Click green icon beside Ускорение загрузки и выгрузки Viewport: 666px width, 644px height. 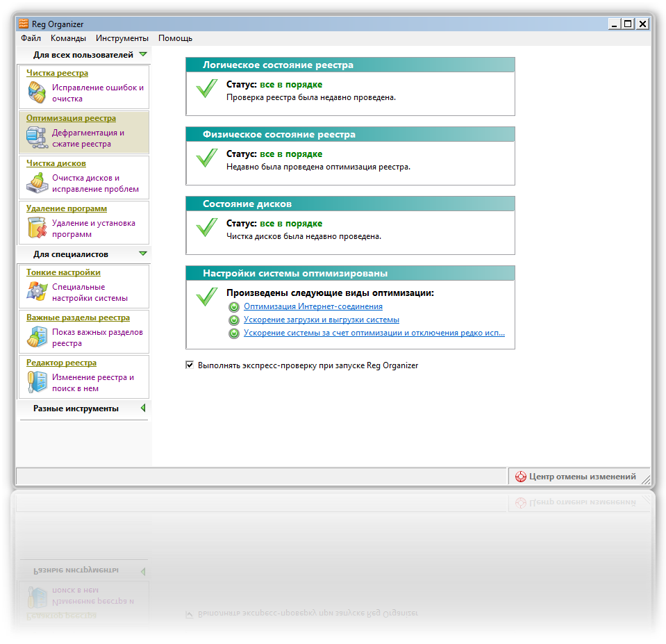coord(233,320)
